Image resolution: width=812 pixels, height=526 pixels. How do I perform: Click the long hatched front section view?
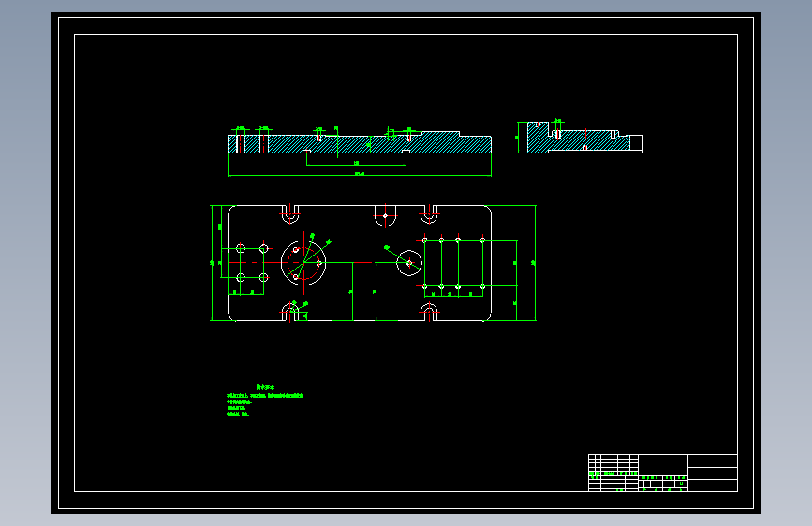pos(360,142)
